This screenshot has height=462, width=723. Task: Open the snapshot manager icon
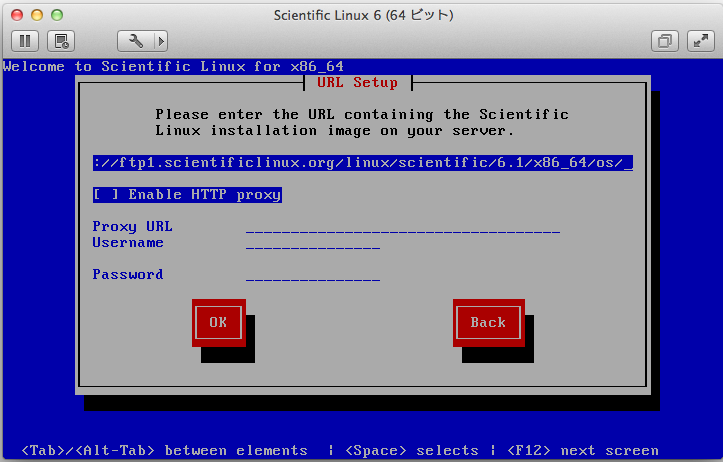click(x=61, y=41)
